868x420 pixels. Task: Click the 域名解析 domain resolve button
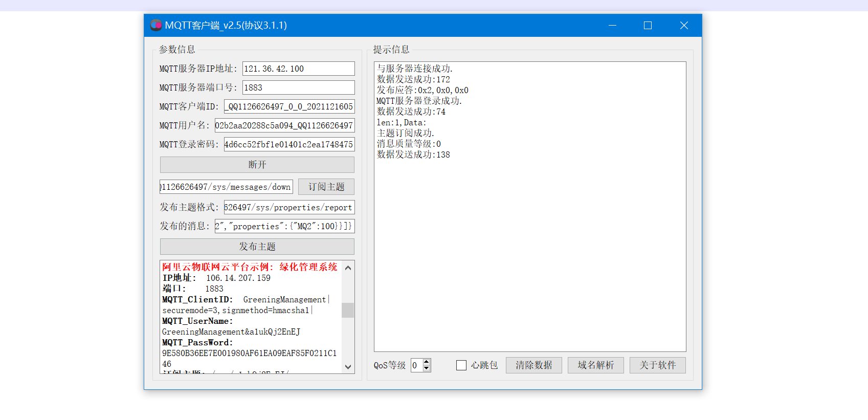pyautogui.click(x=596, y=365)
